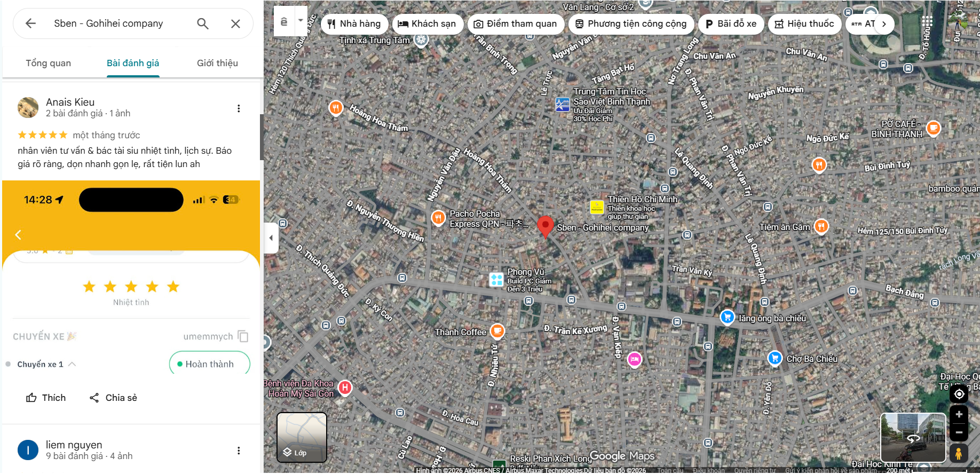Toggle Lớp map layer thumbnail
Screen dimensions: 980x474
(302, 437)
